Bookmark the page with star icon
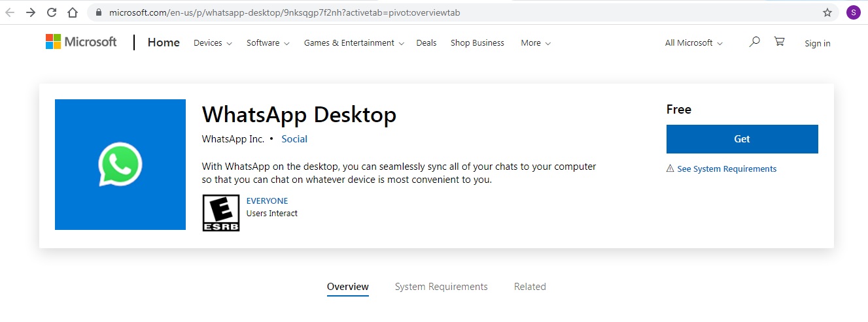 (x=827, y=12)
